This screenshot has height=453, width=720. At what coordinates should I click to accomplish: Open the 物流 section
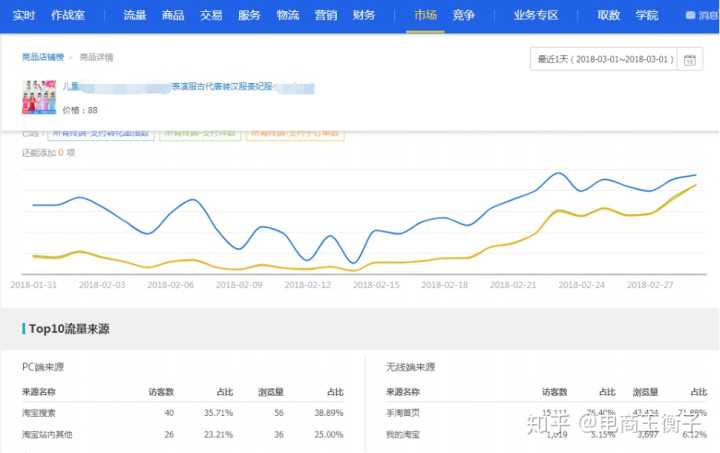click(288, 16)
